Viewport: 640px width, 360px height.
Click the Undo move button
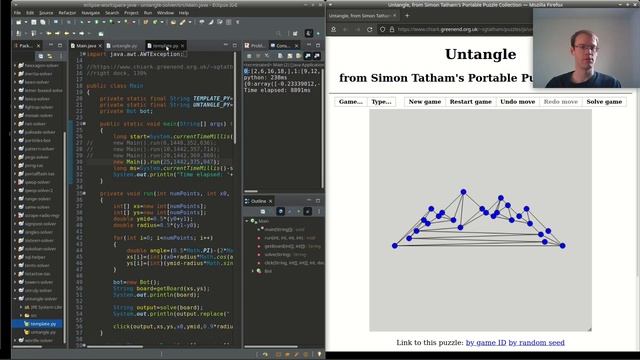coord(517,102)
